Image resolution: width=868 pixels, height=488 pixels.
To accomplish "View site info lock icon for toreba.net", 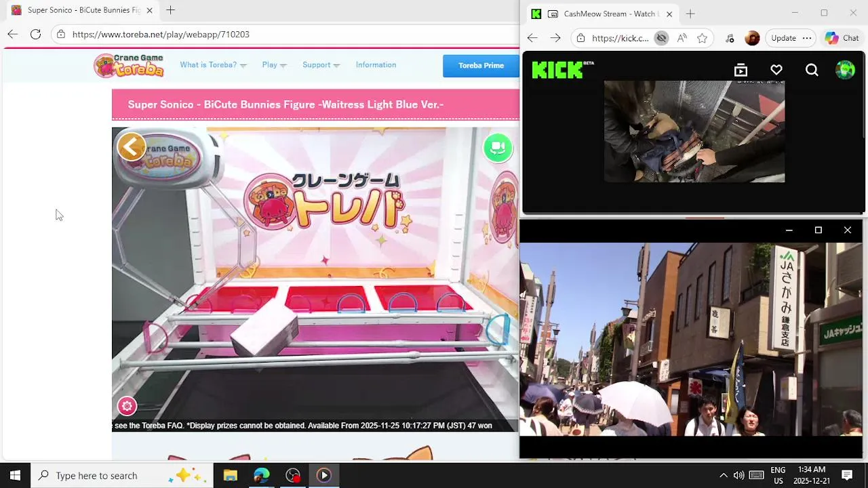I will coord(60,34).
